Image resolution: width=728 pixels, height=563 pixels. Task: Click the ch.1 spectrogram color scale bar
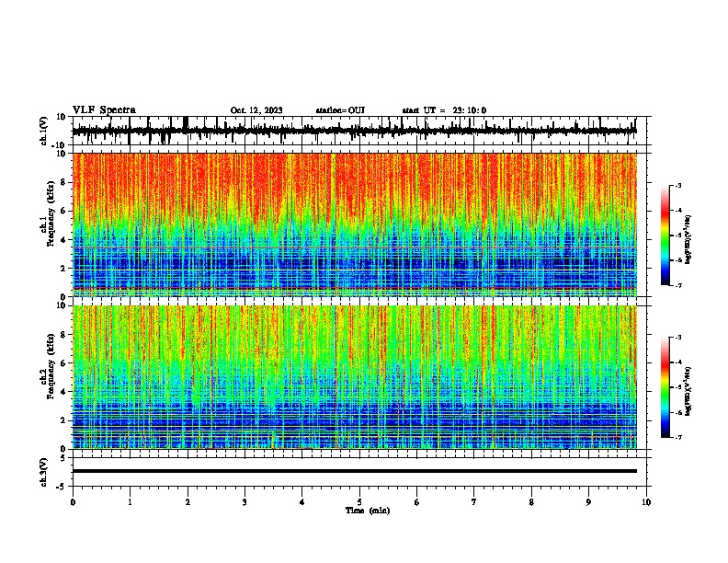click(x=665, y=236)
